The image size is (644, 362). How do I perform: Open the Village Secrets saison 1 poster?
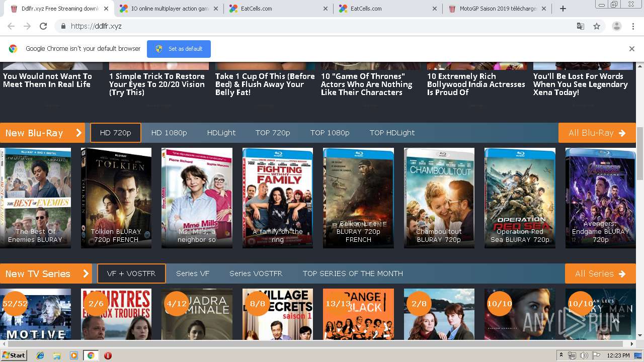coord(278,314)
